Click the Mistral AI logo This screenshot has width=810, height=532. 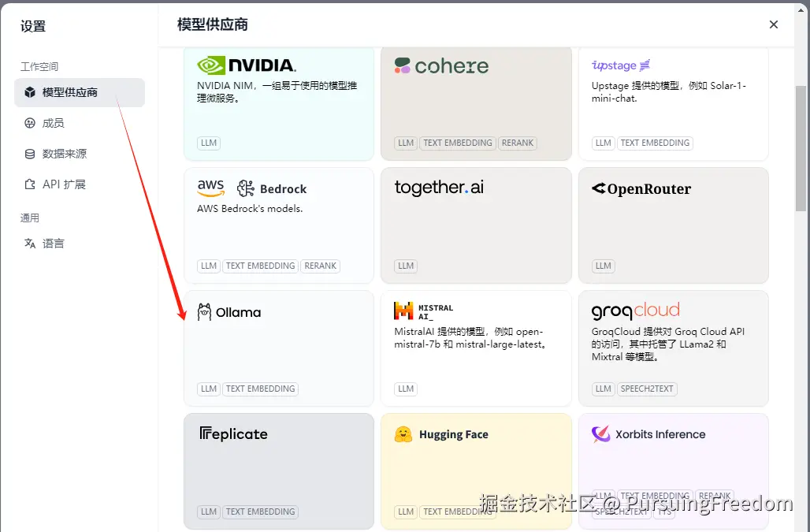pyautogui.click(x=424, y=311)
